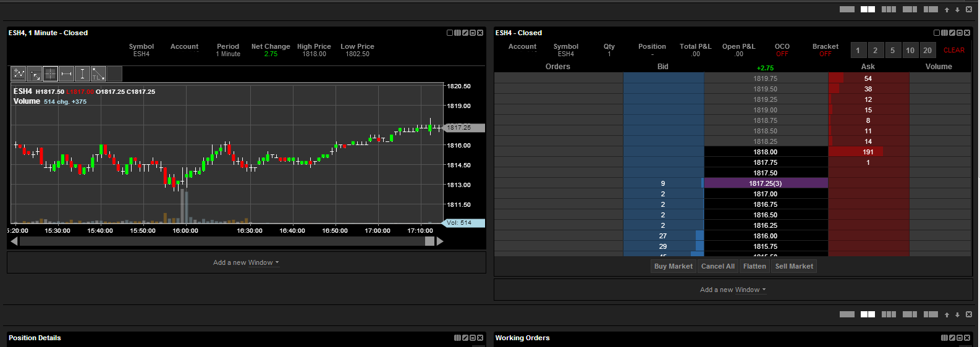Edit the ESH4 ladder via pencil icon
The height and width of the screenshot is (347, 980).
[952, 33]
